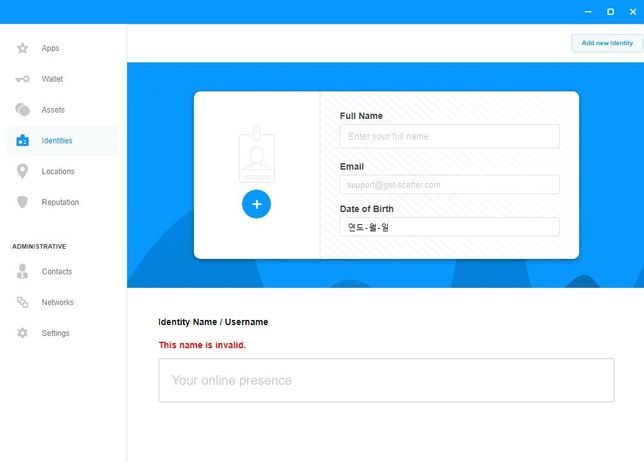
Task: Click the Assets coins icon
Action: pos(22,110)
